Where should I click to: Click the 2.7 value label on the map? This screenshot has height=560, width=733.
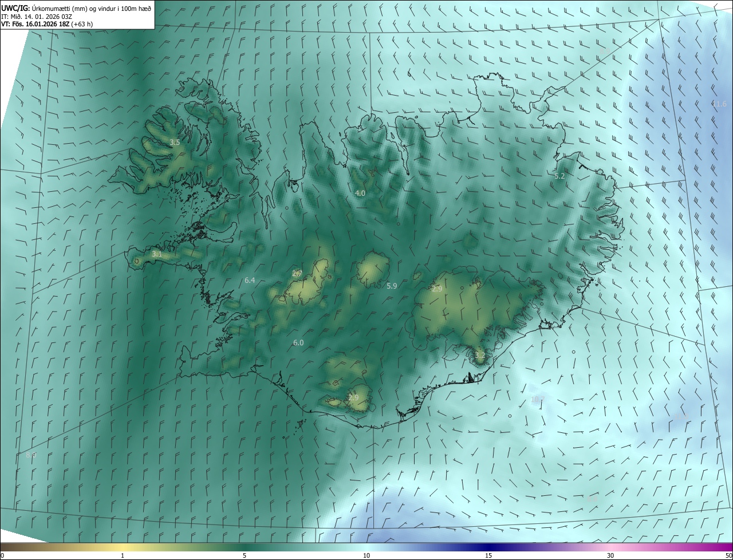click(297, 274)
